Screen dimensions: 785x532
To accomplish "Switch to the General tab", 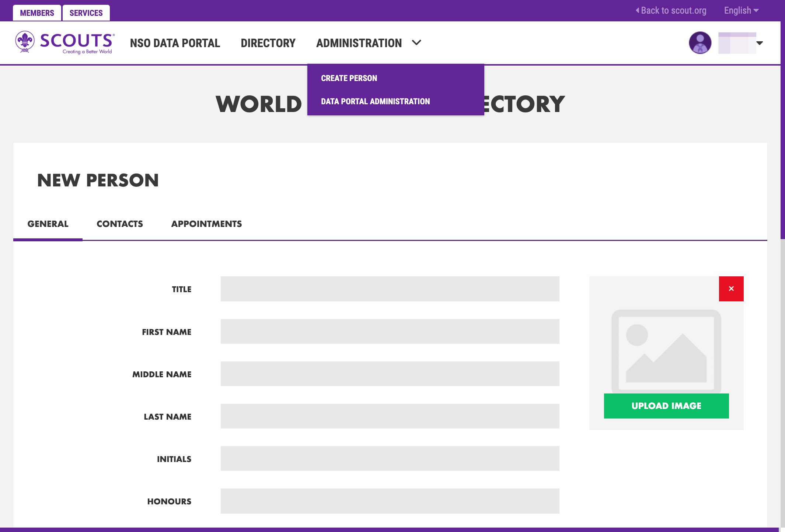I will 48,224.
